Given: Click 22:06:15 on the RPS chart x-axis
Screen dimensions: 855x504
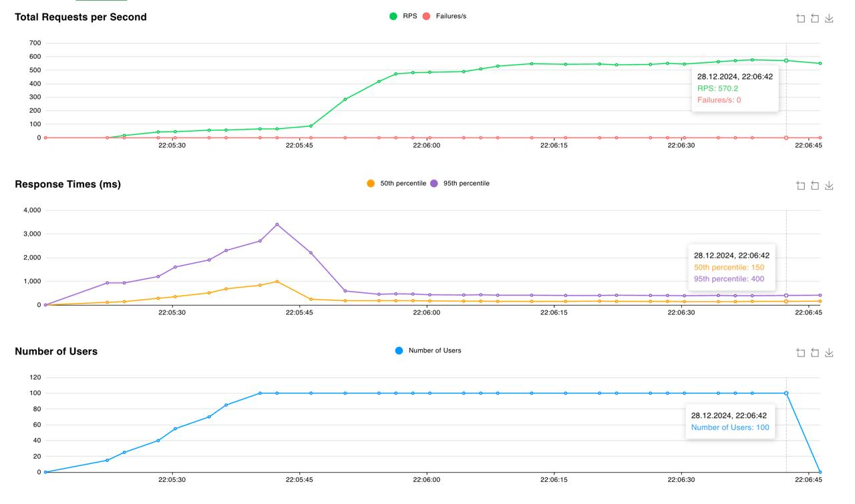Looking at the screenshot, I should tap(554, 146).
